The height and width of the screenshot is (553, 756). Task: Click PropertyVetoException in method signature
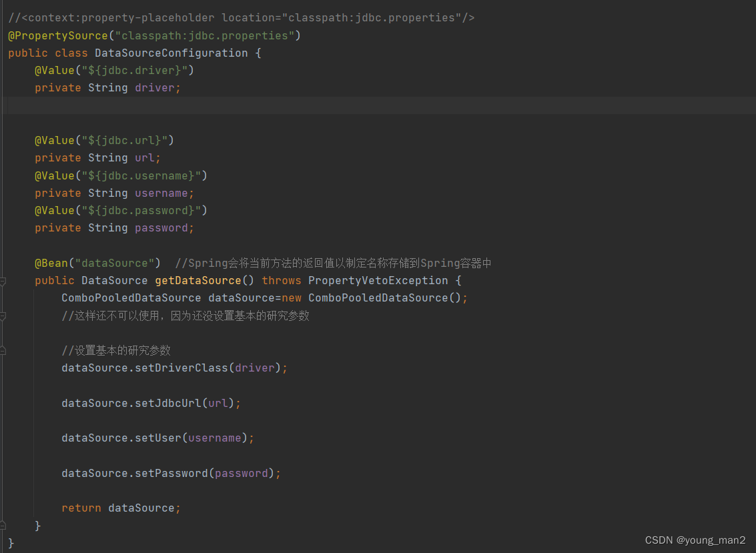378,281
